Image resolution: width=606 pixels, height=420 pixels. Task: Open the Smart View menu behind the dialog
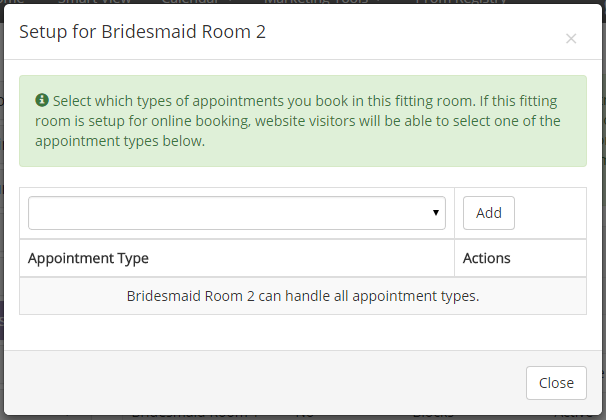pyautogui.click(x=94, y=2)
